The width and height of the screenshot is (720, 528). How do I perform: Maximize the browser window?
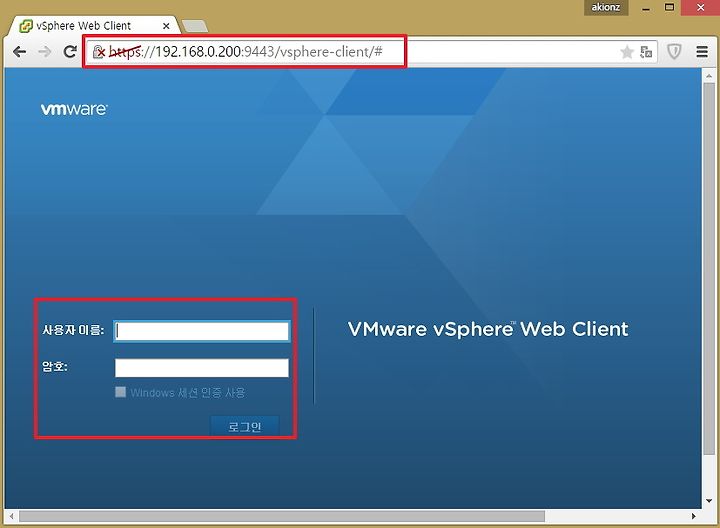click(x=669, y=7)
